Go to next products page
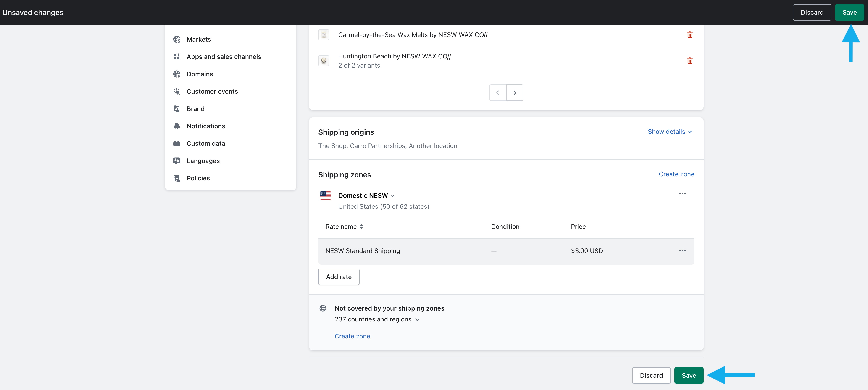The height and width of the screenshot is (390, 868). tap(515, 93)
